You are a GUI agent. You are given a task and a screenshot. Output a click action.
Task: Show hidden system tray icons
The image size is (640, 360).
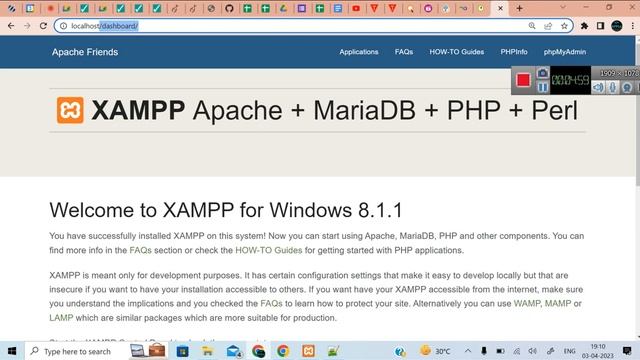click(468, 351)
